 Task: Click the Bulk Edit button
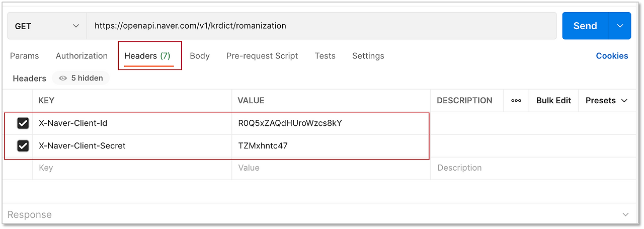[x=553, y=100]
